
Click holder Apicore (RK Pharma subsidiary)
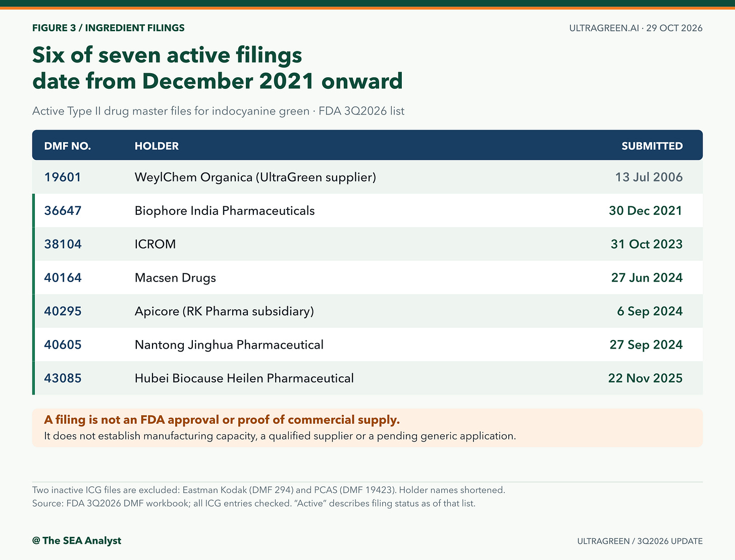[x=224, y=312]
